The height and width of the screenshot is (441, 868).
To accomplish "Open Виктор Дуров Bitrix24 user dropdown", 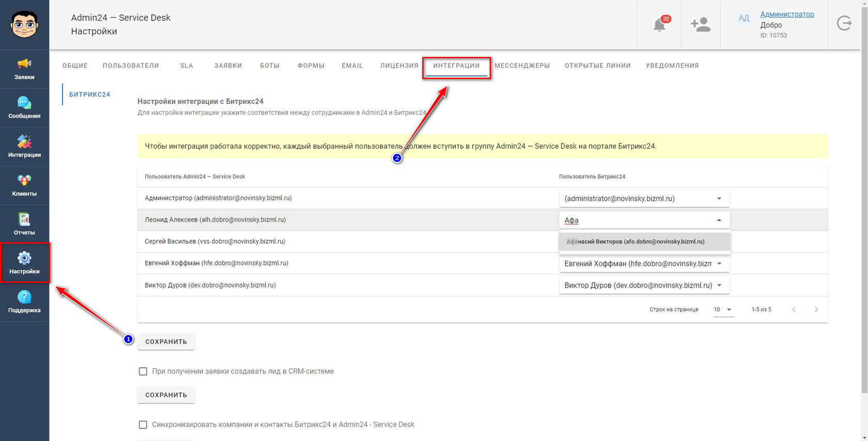I will click(644, 285).
